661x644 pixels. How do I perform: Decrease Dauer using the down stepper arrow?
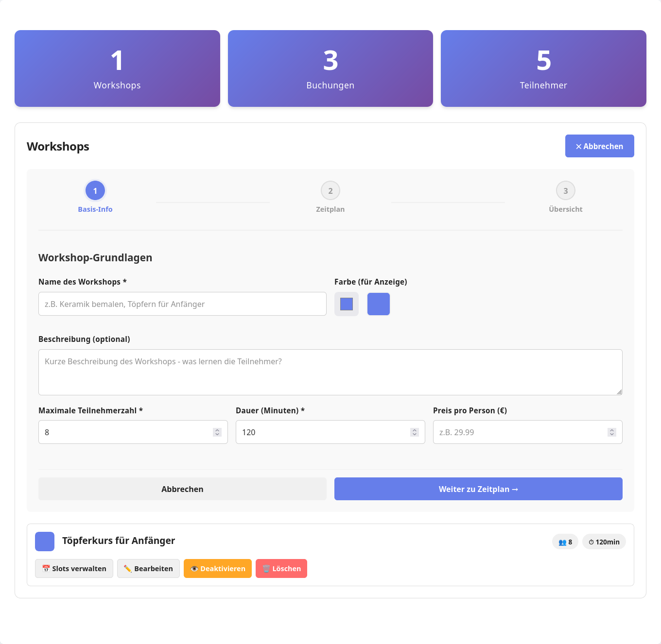point(414,434)
